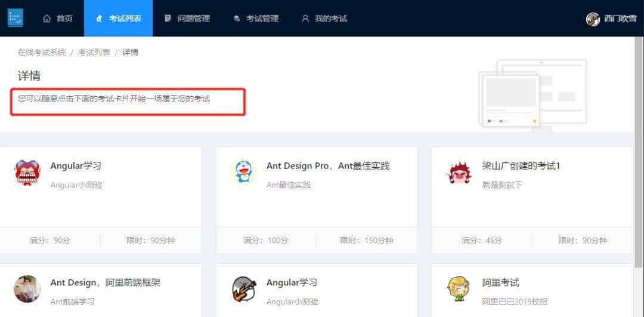Open Ant Design，阿里前端框架 exam
The image size is (644, 317).
click(105, 282)
